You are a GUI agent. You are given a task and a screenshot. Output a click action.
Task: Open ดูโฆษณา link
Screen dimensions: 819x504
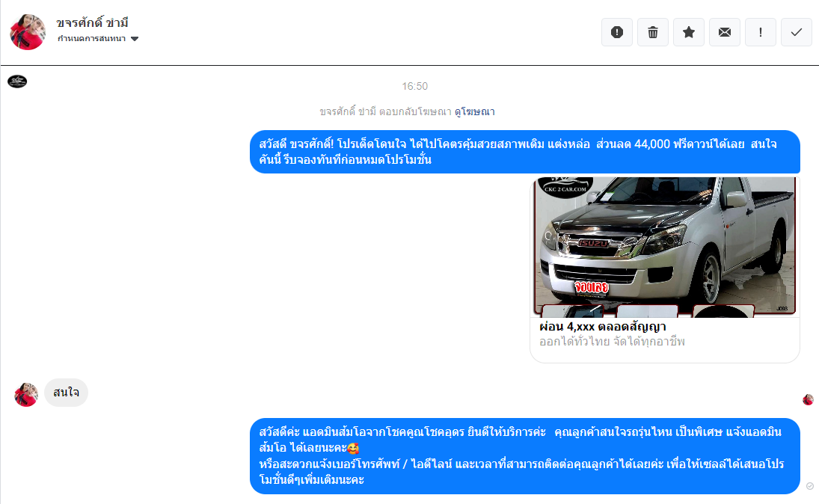point(475,111)
